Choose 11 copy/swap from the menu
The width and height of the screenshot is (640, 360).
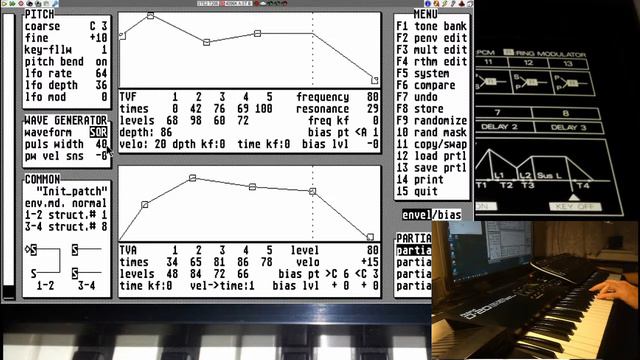431,144
